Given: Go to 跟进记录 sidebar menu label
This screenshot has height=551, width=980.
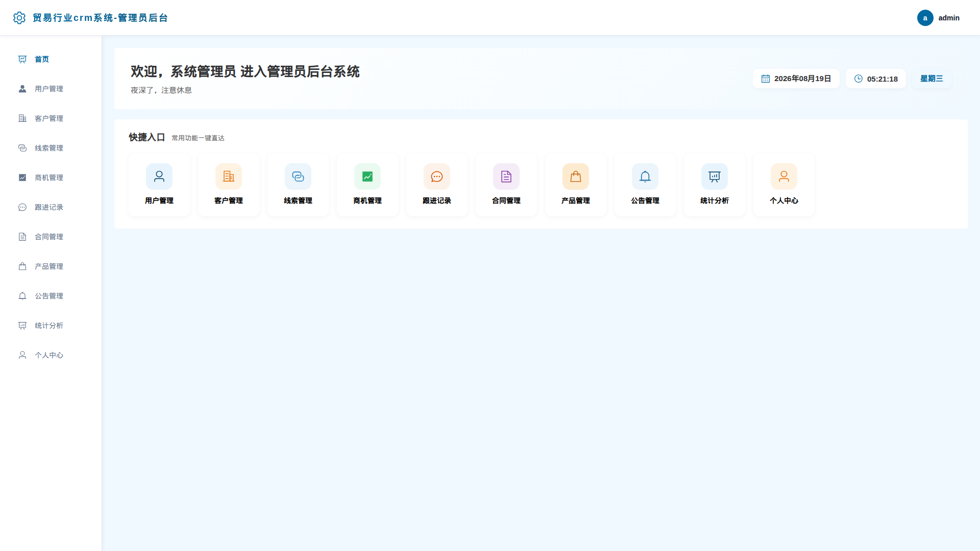Looking at the screenshot, I should pos(49,207).
